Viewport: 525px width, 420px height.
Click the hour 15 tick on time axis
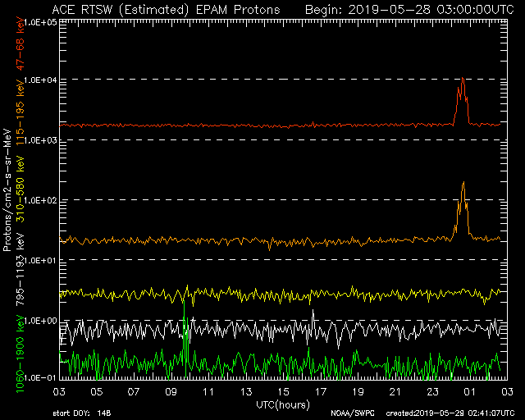click(283, 392)
